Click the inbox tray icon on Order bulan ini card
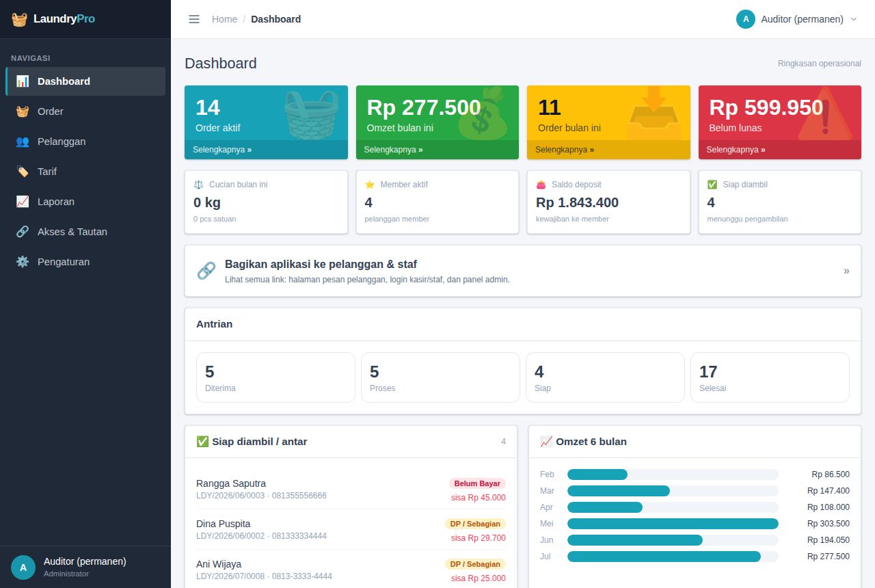Viewport: 875px width, 588px height. click(x=654, y=113)
